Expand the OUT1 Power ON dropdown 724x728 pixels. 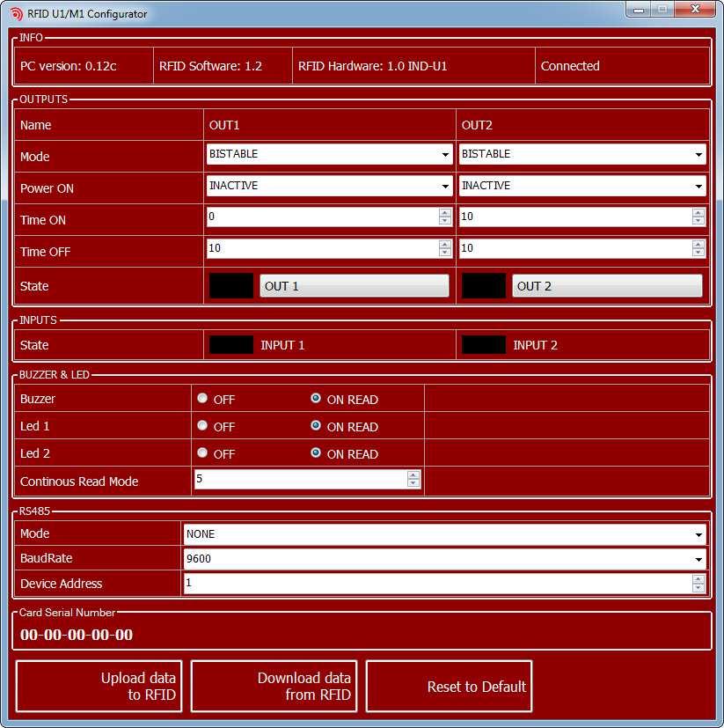pos(329,186)
